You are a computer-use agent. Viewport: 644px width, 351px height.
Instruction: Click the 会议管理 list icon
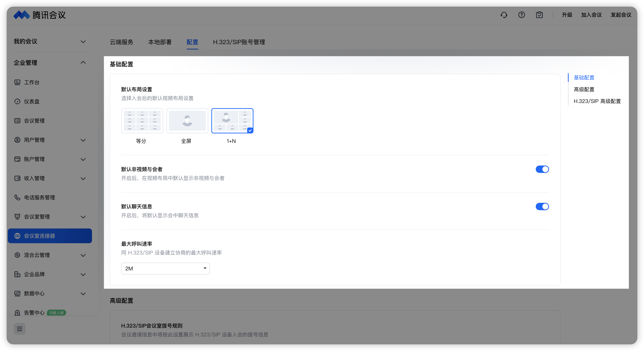[x=17, y=121]
